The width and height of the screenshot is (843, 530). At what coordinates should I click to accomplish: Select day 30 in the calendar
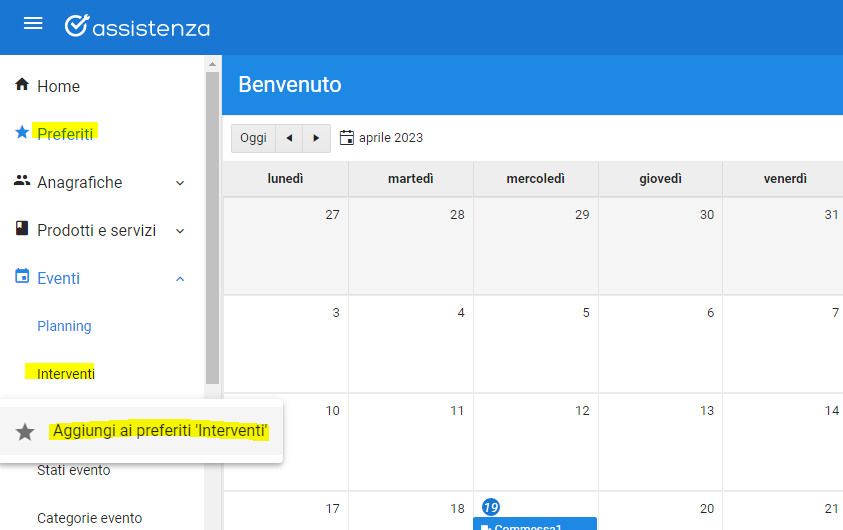(706, 214)
